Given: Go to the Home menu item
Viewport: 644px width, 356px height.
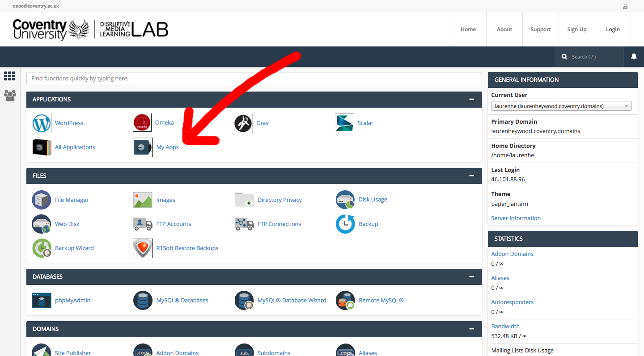Looking at the screenshot, I should coord(468,29).
